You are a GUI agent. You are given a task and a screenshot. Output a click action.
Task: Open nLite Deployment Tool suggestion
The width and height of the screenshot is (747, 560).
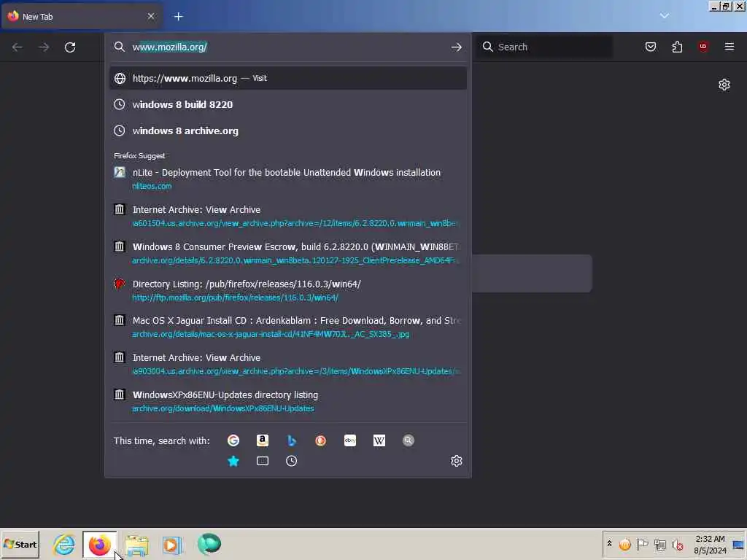287,179
